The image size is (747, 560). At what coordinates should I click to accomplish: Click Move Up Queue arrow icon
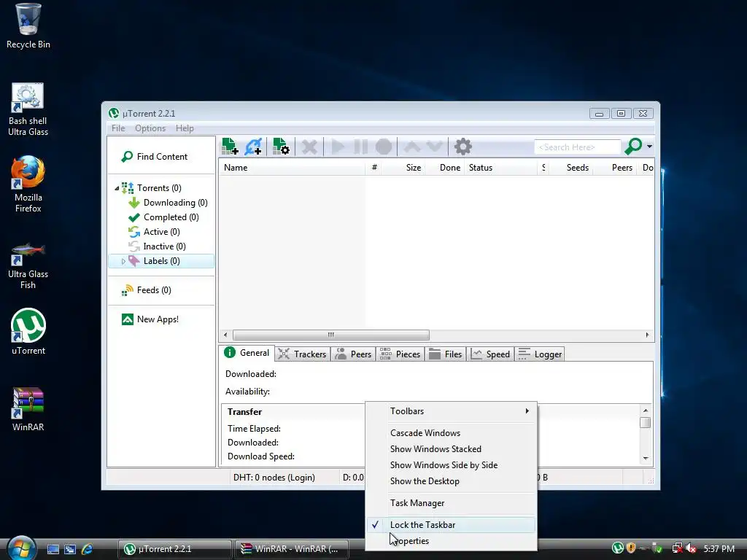pos(412,147)
